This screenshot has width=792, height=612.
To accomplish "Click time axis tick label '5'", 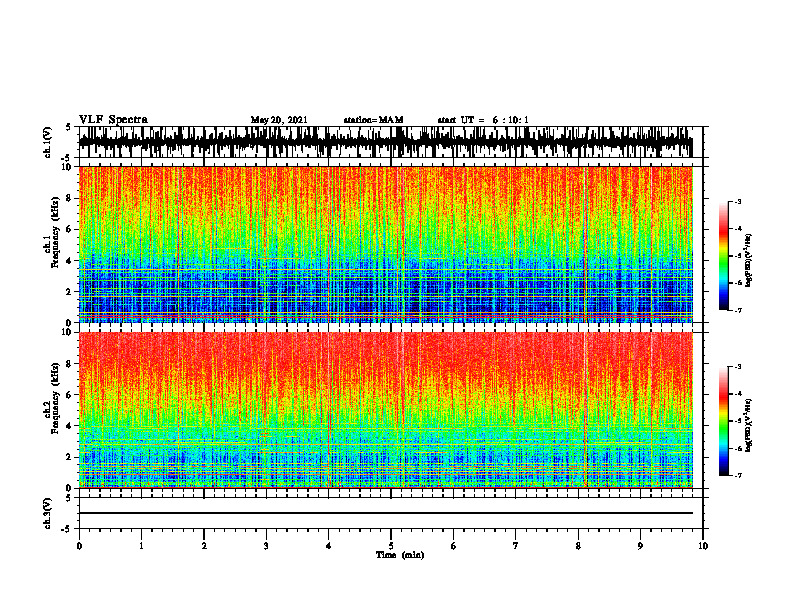I will (391, 546).
